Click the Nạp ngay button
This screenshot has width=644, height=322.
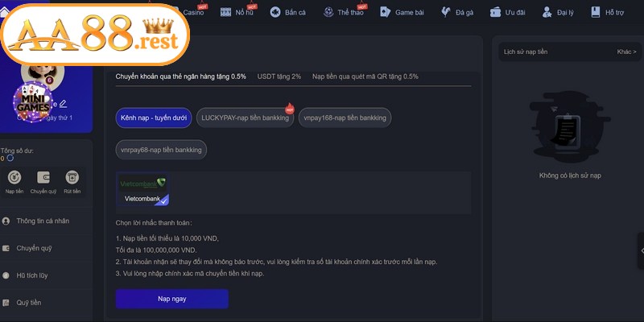point(171,299)
